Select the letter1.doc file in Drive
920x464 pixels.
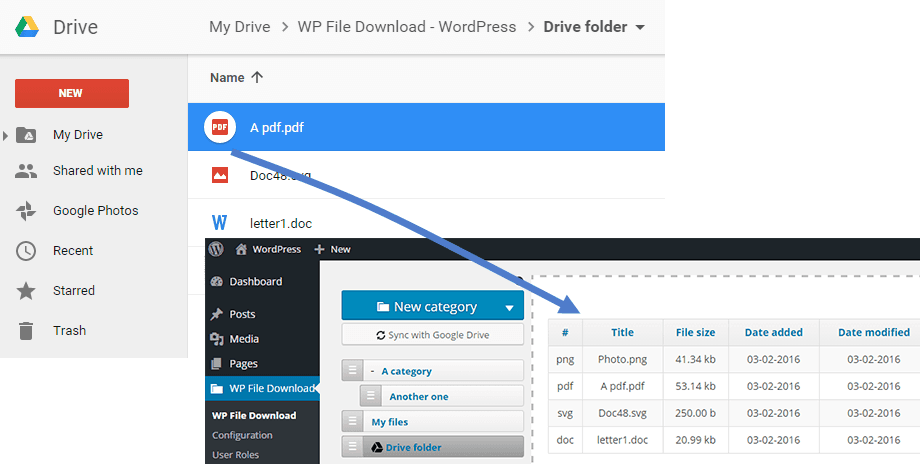(x=280, y=223)
